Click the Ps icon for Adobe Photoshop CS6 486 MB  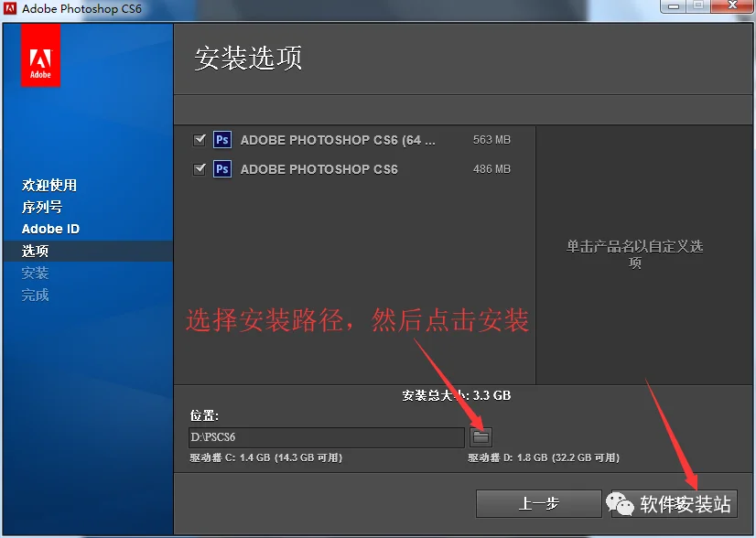click(222, 169)
